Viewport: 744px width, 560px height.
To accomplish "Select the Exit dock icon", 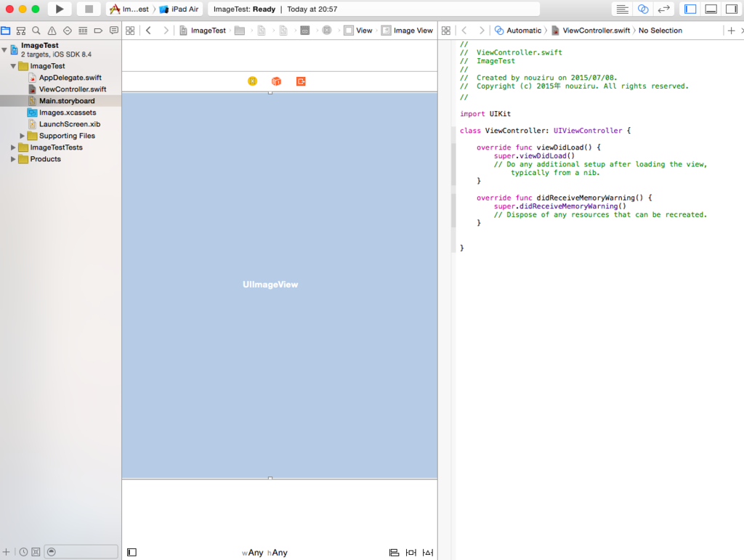I will point(301,81).
